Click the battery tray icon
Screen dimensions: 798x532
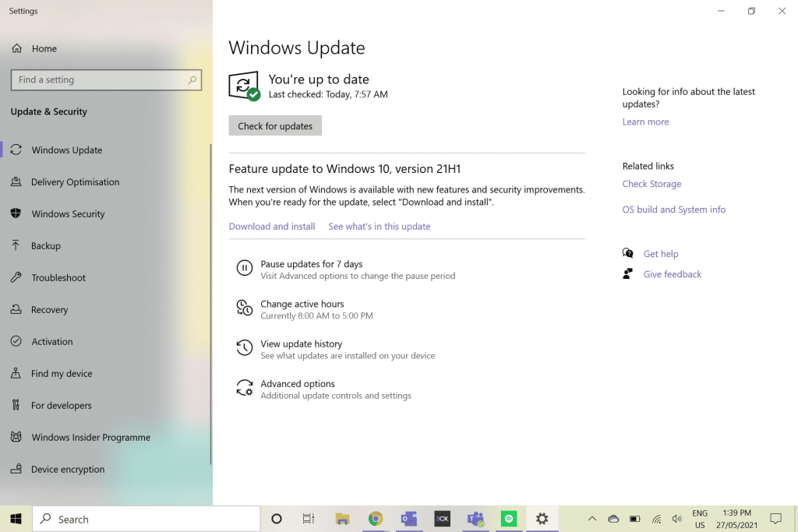(634, 519)
